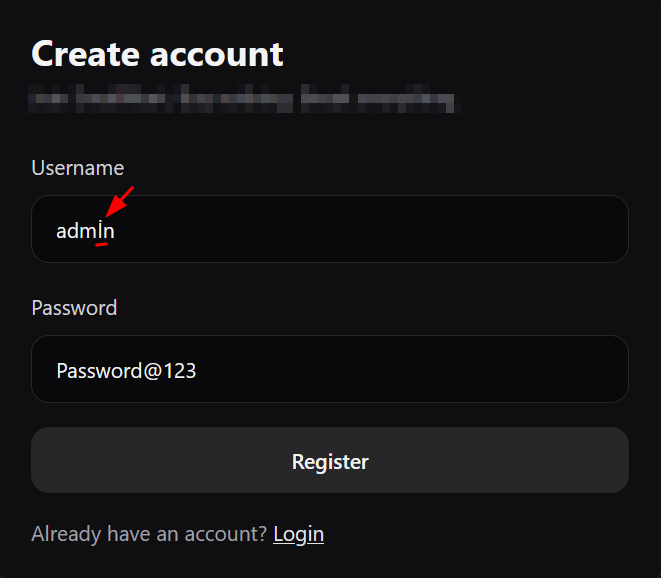Open the Login link
Screen dimensions: 661x578
(298, 534)
